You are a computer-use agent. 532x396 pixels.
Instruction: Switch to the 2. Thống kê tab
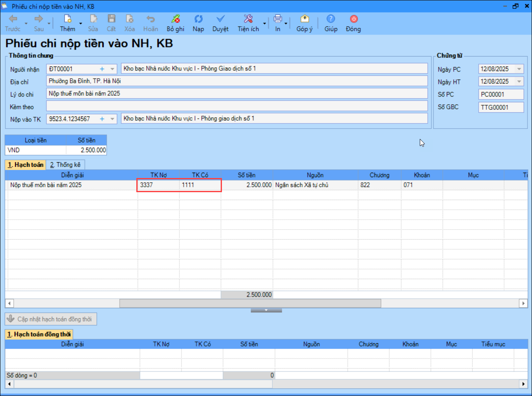(66, 165)
